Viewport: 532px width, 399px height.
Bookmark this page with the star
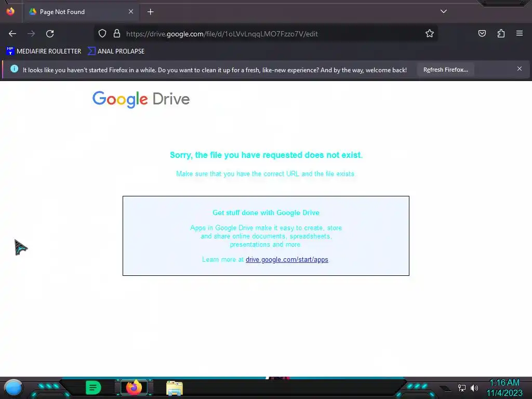click(430, 34)
